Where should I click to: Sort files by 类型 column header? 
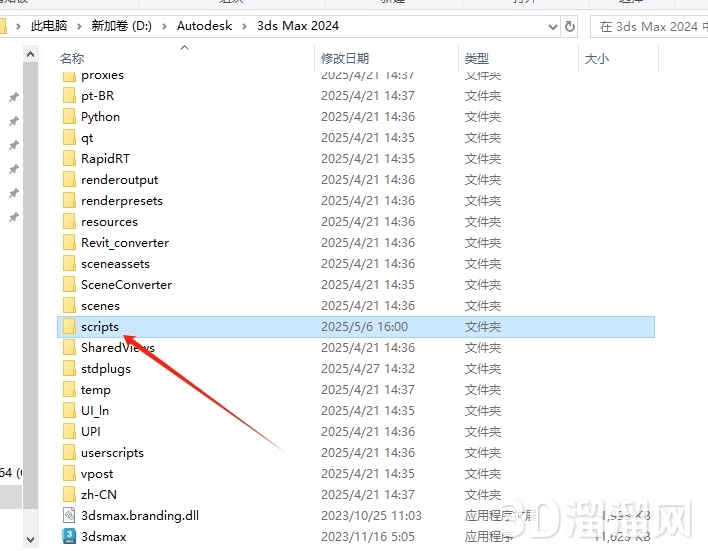pyautogui.click(x=477, y=59)
